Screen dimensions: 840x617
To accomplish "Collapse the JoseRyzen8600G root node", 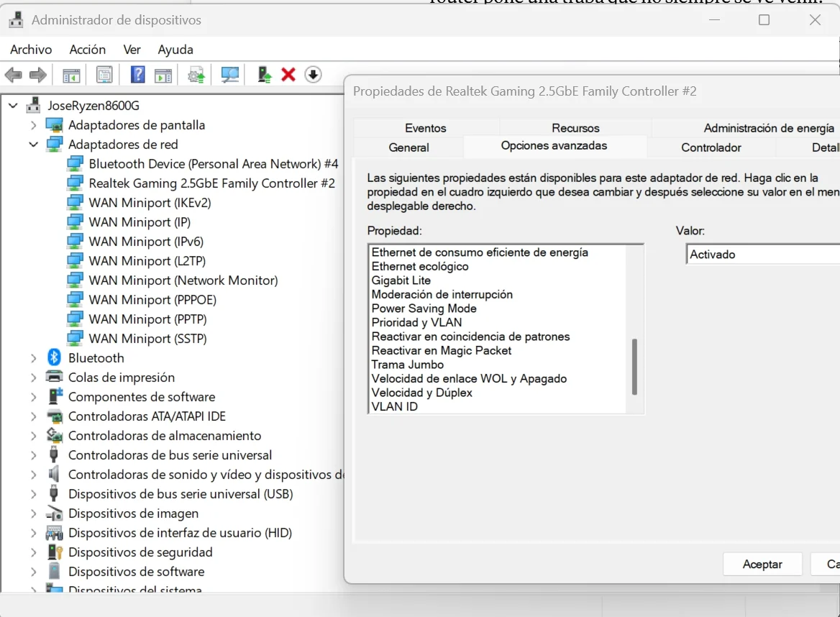I will [x=14, y=106].
